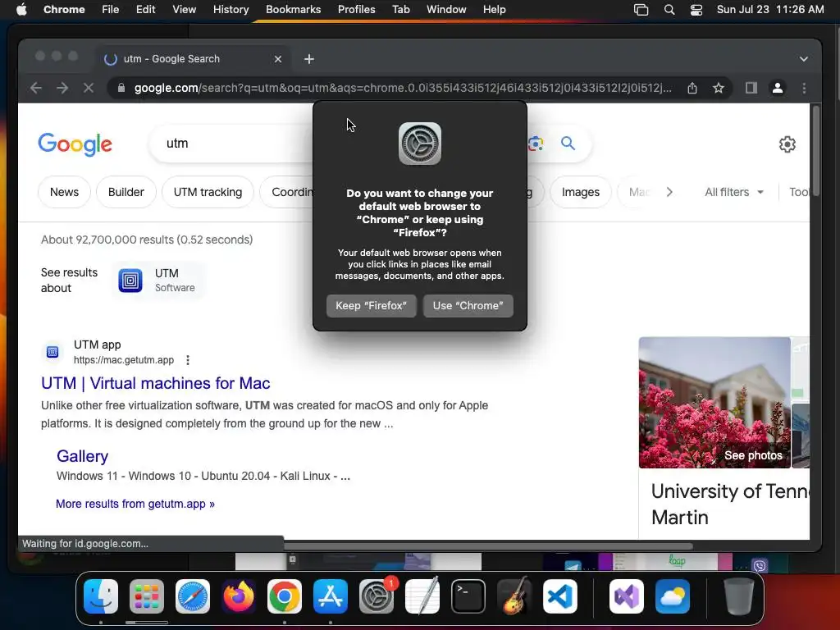
Task: Filter results by News
Action: (64, 192)
